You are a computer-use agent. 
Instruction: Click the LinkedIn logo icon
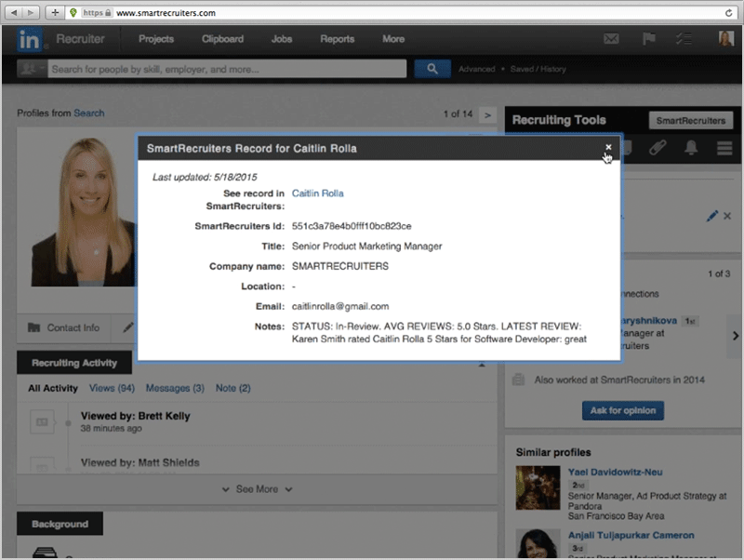(29, 39)
